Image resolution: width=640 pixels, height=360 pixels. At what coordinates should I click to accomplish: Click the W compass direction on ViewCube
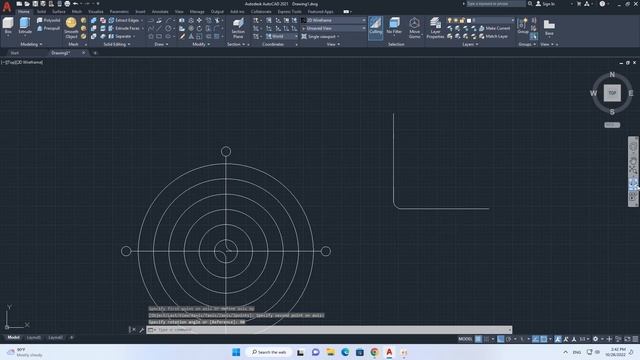pyautogui.click(x=593, y=93)
